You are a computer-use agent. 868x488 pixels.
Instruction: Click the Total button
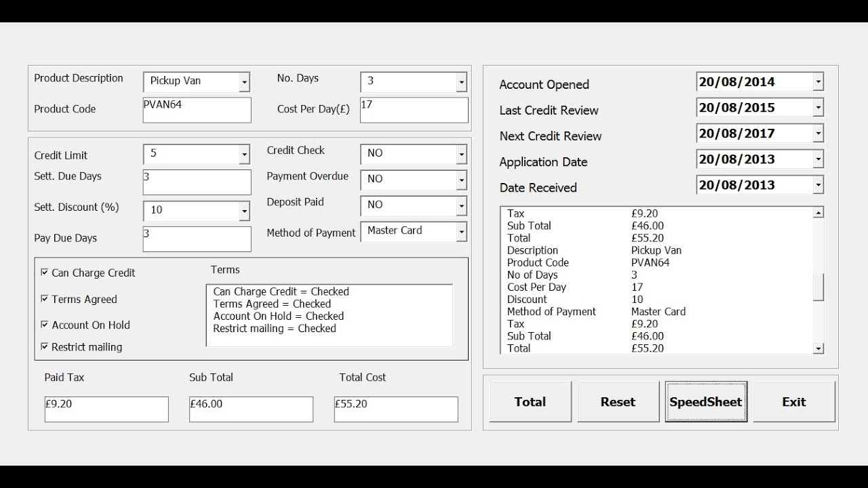click(x=530, y=402)
